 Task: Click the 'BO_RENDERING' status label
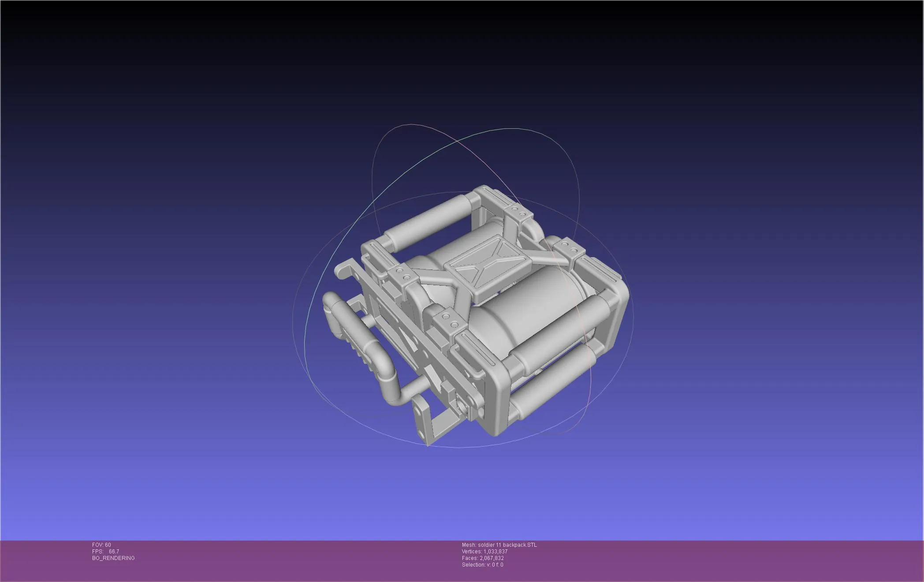click(x=113, y=558)
